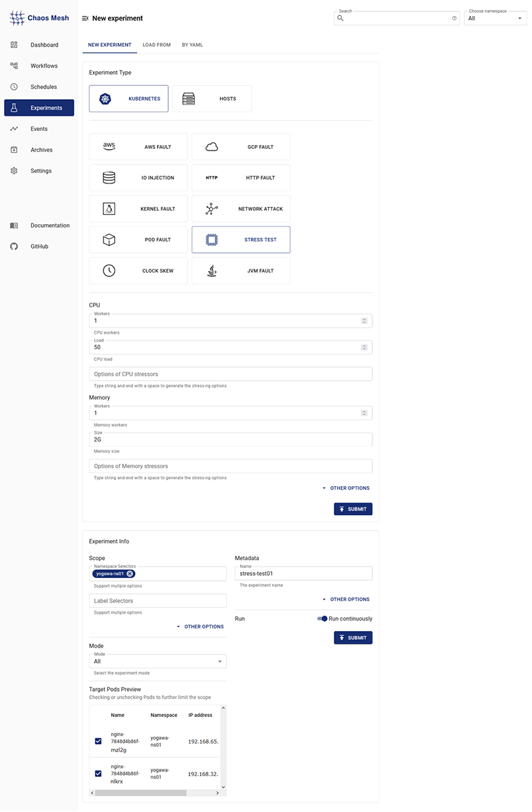The image size is (532, 812).
Task: Click the horizontal scrollbar in pods preview
Action: click(140, 793)
